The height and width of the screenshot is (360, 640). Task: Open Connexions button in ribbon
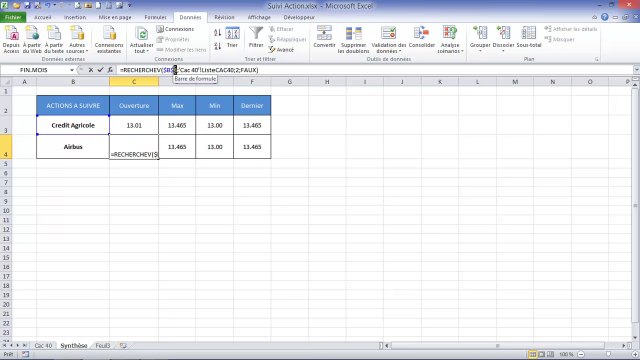pyautogui.click(x=176, y=29)
